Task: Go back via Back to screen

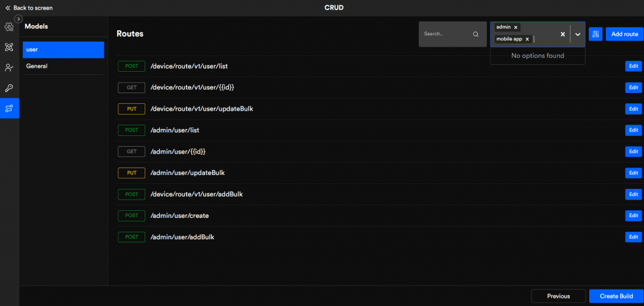Action: [x=29, y=8]
